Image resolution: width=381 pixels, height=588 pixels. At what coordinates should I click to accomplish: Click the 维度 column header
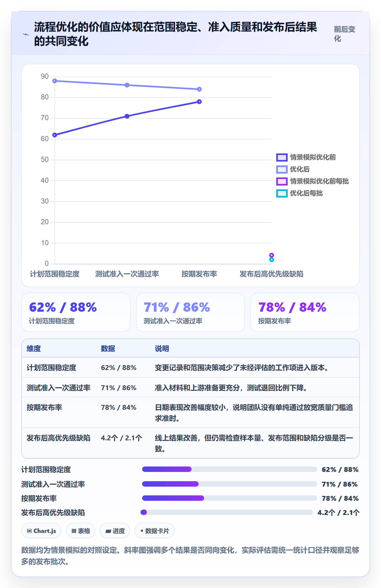pos(34,348)
